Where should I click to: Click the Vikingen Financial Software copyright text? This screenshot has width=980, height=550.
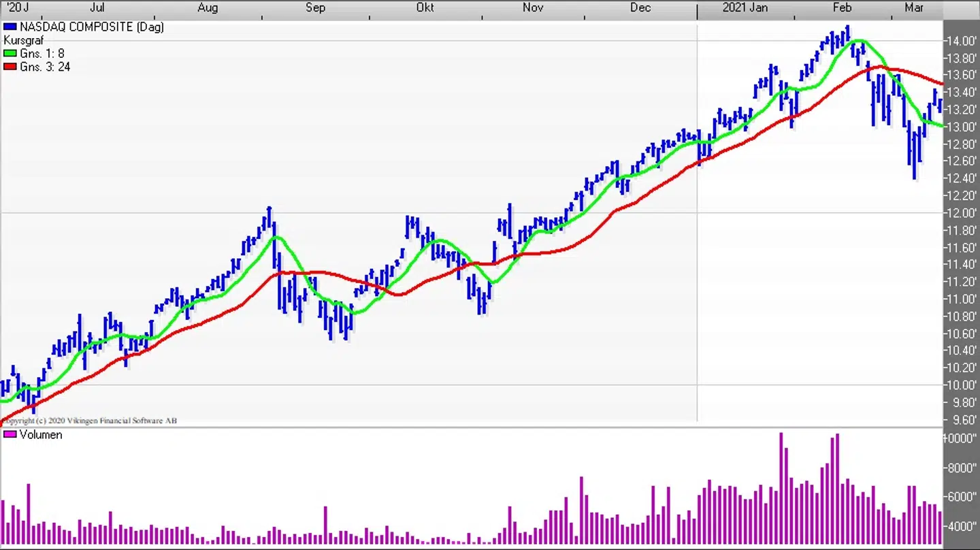coord(89,421)
